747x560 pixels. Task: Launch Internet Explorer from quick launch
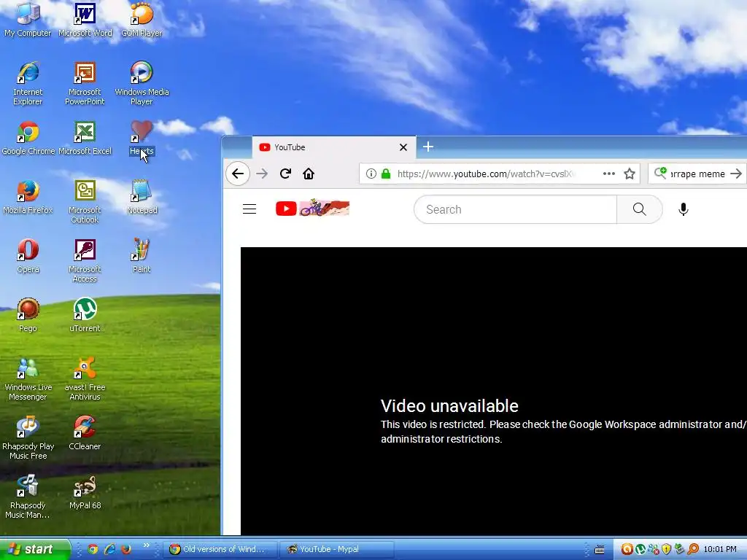tap(109, 549)
